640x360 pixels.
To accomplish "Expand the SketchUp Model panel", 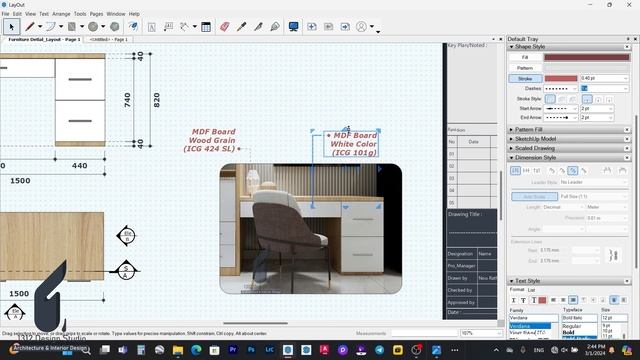I will click(x=511, y=139).
